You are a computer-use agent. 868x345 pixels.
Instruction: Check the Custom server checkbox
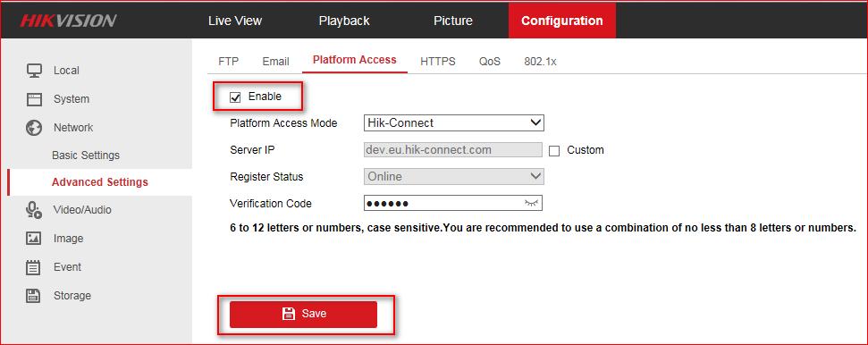(554, 151)
